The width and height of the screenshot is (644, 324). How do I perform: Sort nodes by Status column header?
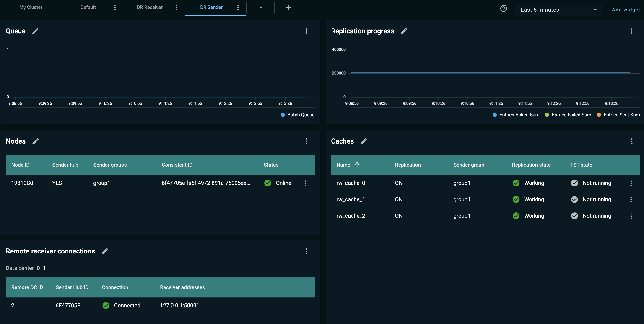point(271,165)
